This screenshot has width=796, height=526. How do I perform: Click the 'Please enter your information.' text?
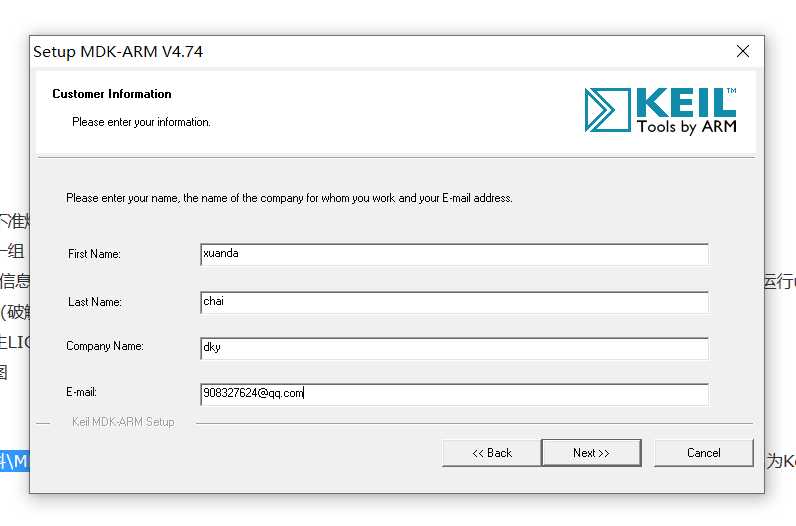(x=141, y=122)
